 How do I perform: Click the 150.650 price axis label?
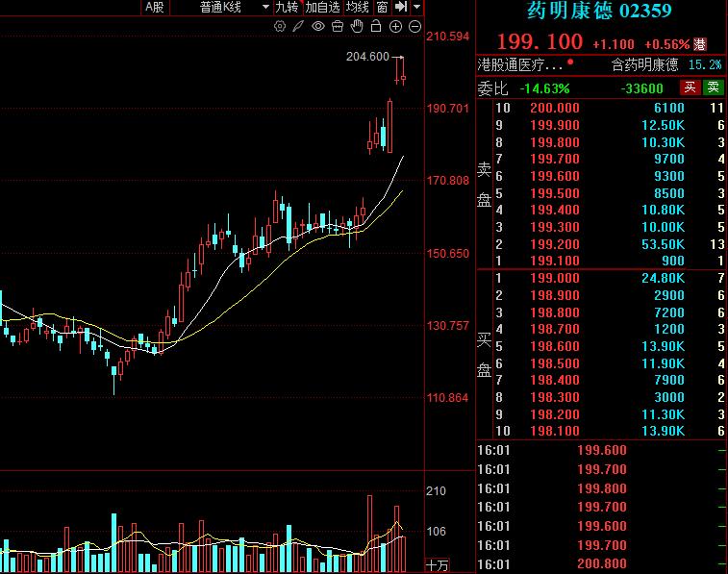[448, 254]
